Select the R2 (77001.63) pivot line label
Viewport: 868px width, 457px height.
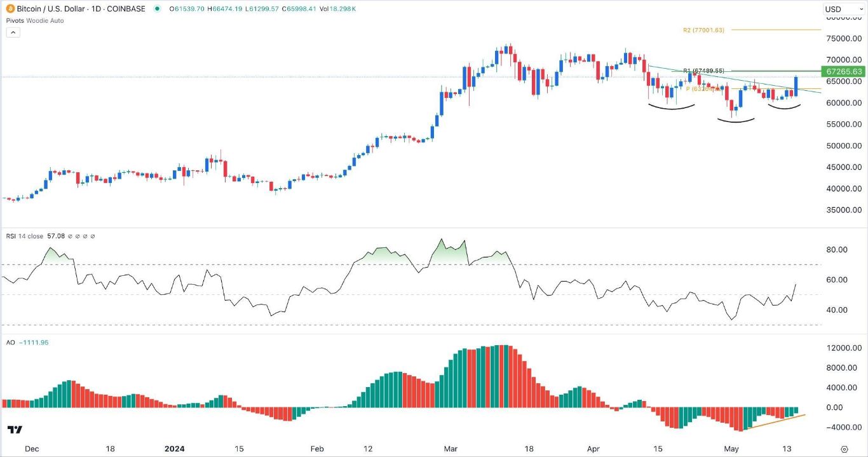(x=703, y=30)
